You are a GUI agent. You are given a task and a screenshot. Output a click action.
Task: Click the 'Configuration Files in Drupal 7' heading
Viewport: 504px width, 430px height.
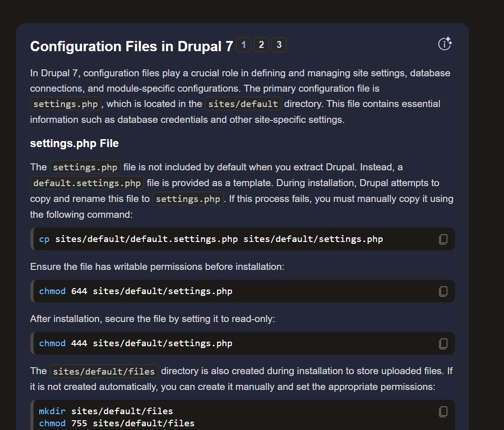(131, 46)
